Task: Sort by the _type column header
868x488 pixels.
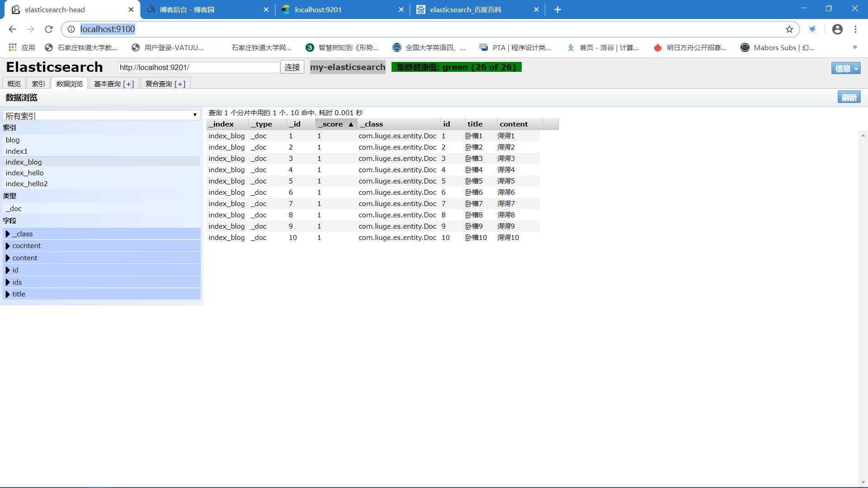Action: (267, 124)
